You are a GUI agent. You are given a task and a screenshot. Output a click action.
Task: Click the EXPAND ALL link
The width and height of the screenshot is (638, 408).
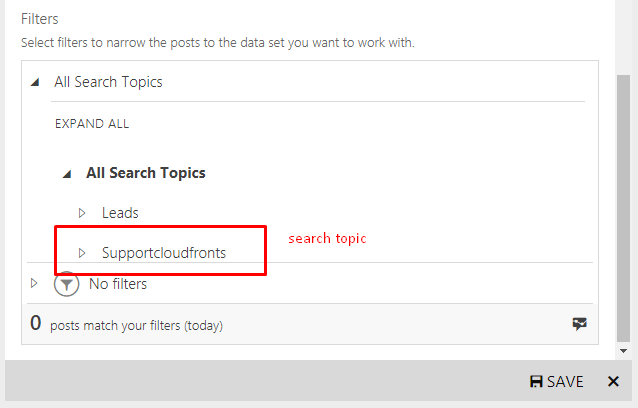(92, 124)
